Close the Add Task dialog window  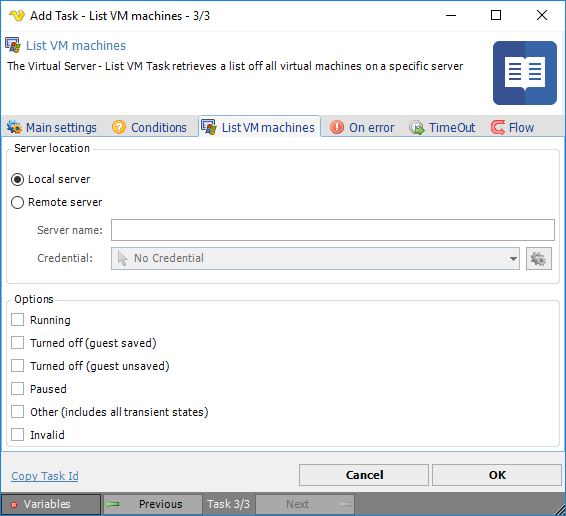click(x=542, y=15)
